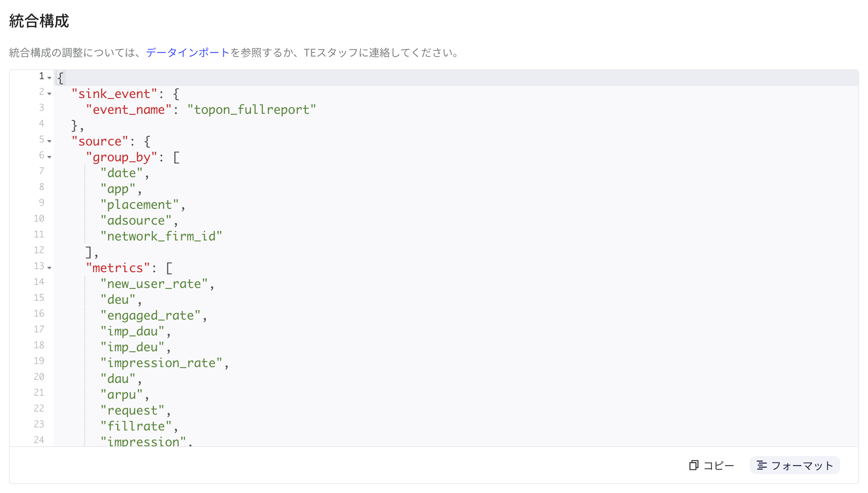Click the "new_user_rate" metric

point(154,284)
